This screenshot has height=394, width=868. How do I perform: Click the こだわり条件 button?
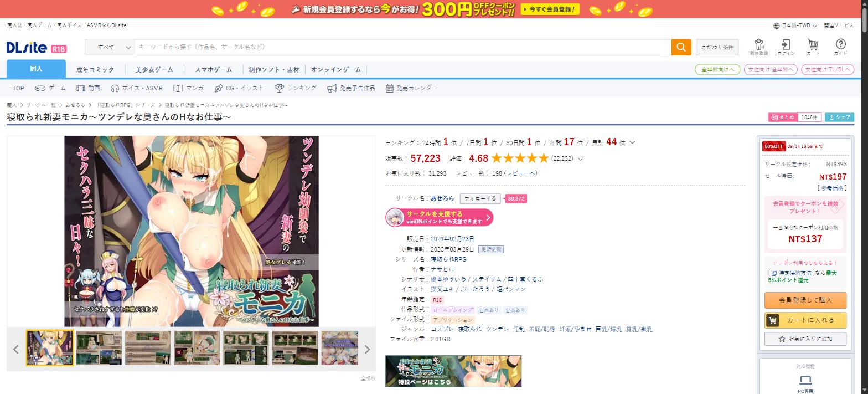(717, 47)
